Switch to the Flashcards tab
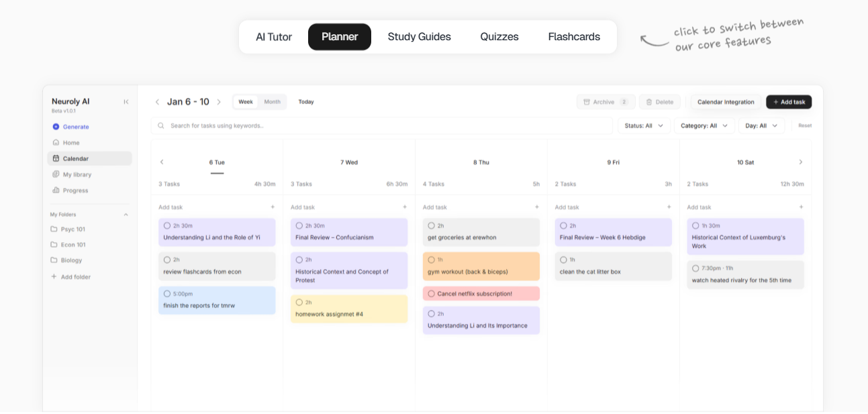Screen dimensions: 868x414 pyautogui.click(x=574, y=37)
